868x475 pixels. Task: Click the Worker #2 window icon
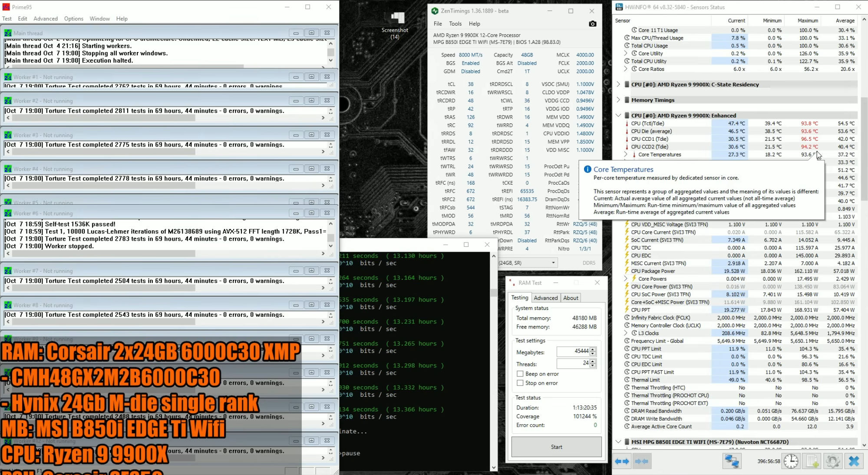[x=8, y=101]
